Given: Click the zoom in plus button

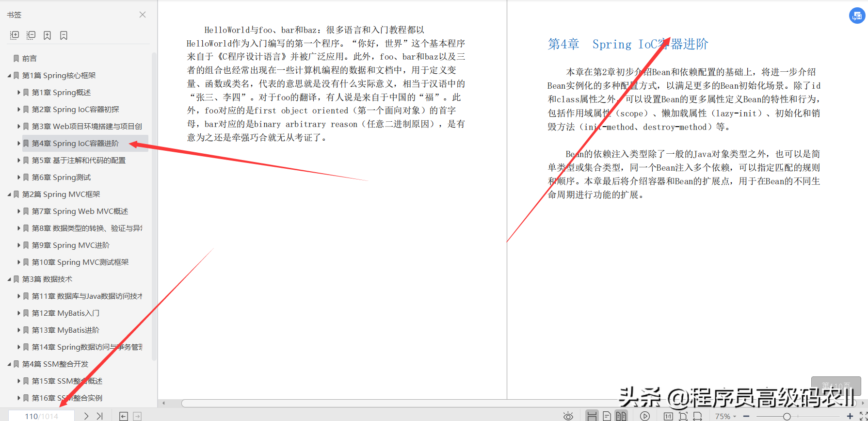Looking at the screenshot, I should pos(850,416).
